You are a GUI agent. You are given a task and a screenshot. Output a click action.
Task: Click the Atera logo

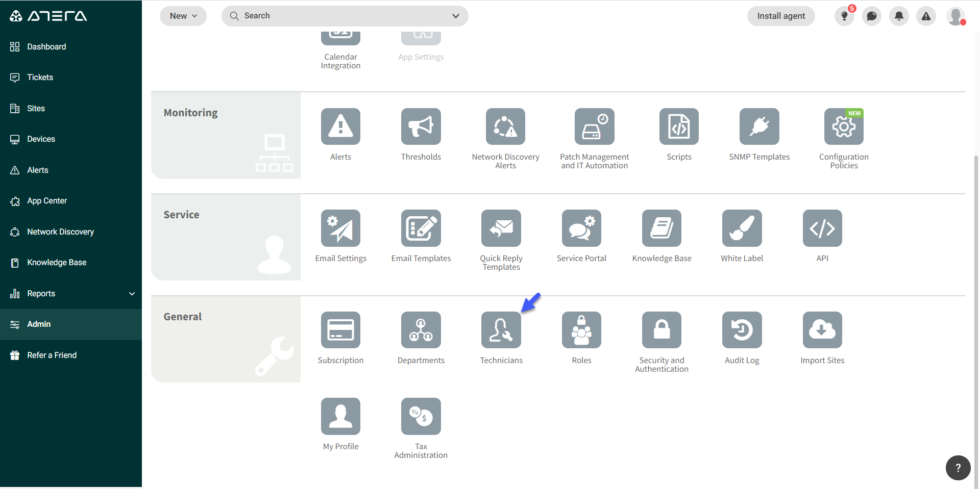click(x=48, y=16)
